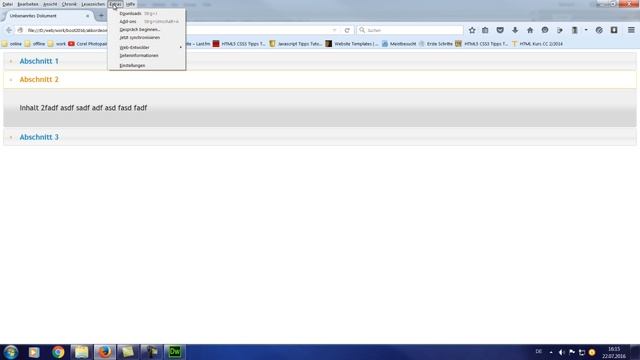
Task: Choose Downloads in Extras menu
Action: [x=147, y=13]
